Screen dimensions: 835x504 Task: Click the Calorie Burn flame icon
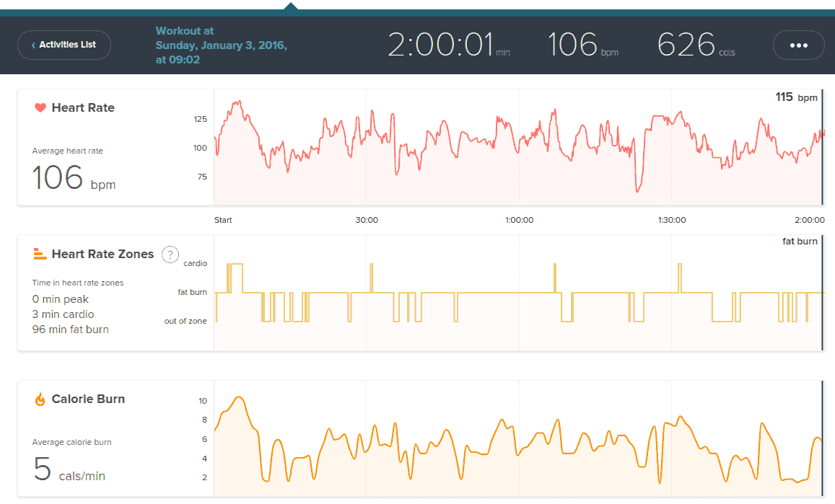(40, 399)
